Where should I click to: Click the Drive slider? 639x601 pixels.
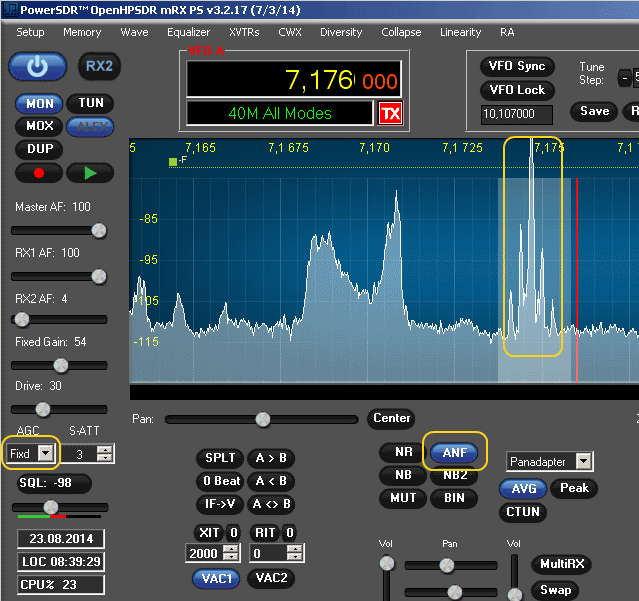click(x=59, y=409)
